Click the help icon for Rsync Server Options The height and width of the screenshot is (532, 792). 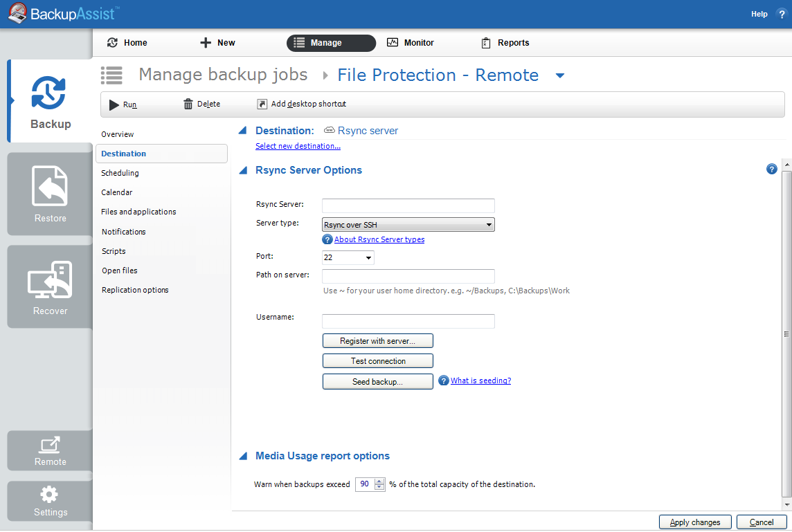pos(771,169)
